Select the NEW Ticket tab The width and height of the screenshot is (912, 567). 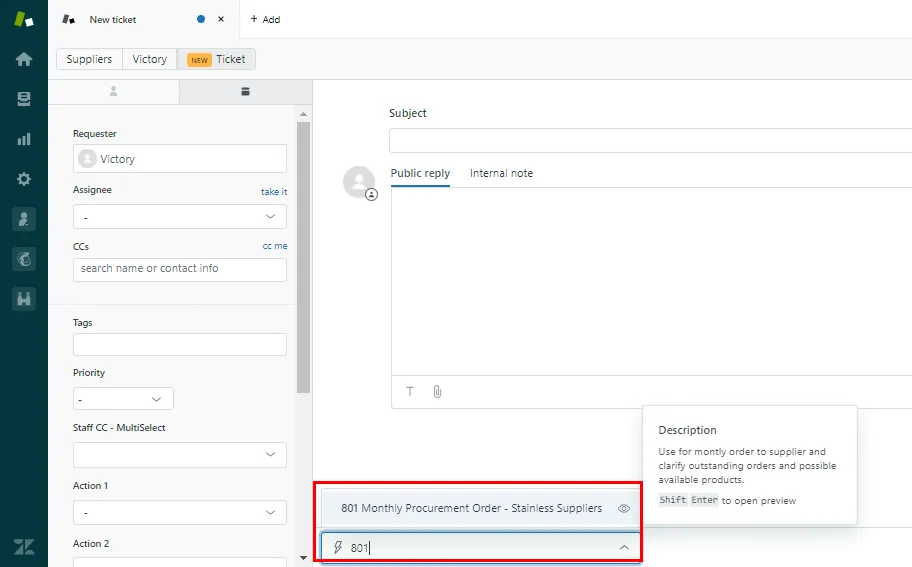point(216,59)
